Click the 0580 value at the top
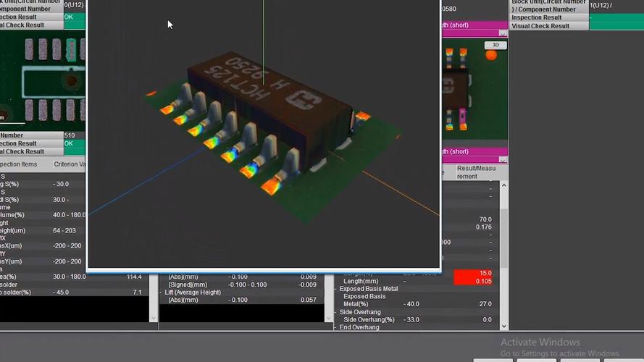 [x=449, y=9]
